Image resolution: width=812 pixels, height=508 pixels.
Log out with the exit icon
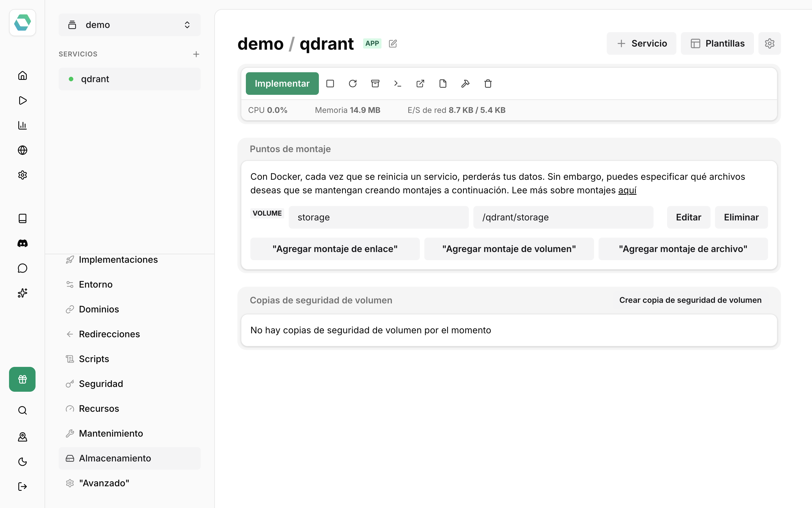tap(23, 487)
